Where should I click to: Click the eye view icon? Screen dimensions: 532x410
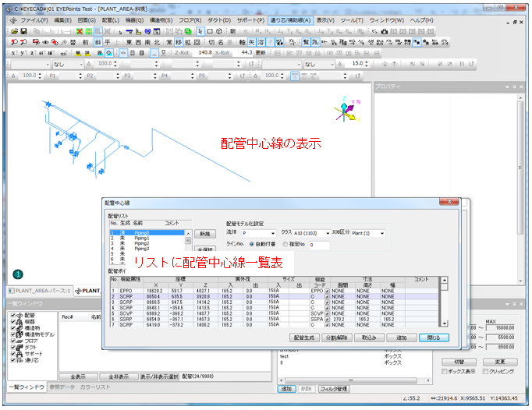[45, 42]
